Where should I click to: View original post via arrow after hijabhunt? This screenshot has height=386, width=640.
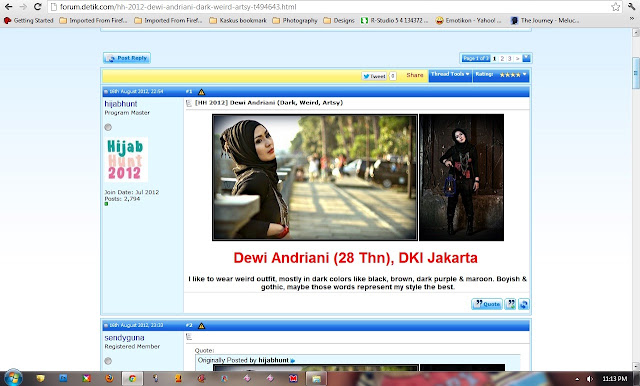[293, 361]
